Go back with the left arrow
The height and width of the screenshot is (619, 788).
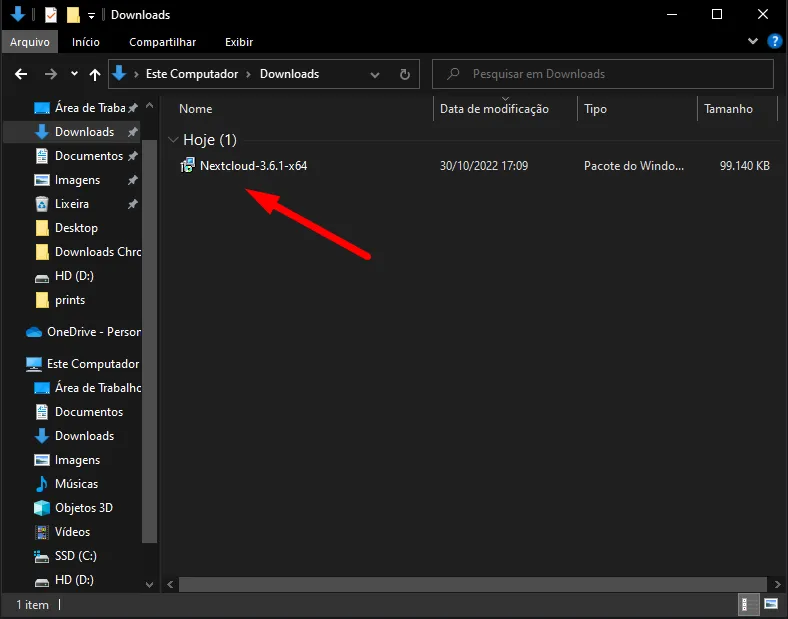[x=21, y=74]
